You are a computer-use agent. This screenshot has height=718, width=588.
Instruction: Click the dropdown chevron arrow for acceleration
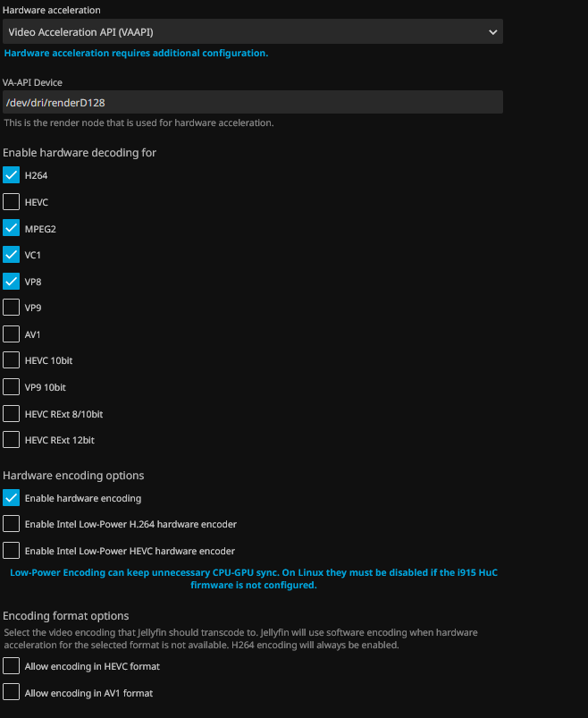(492, 32)
